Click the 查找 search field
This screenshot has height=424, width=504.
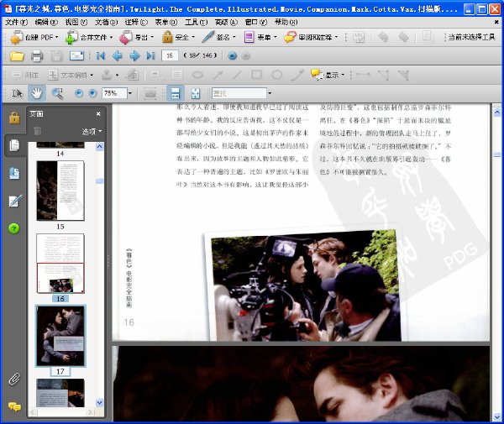[x=239, y=93]
